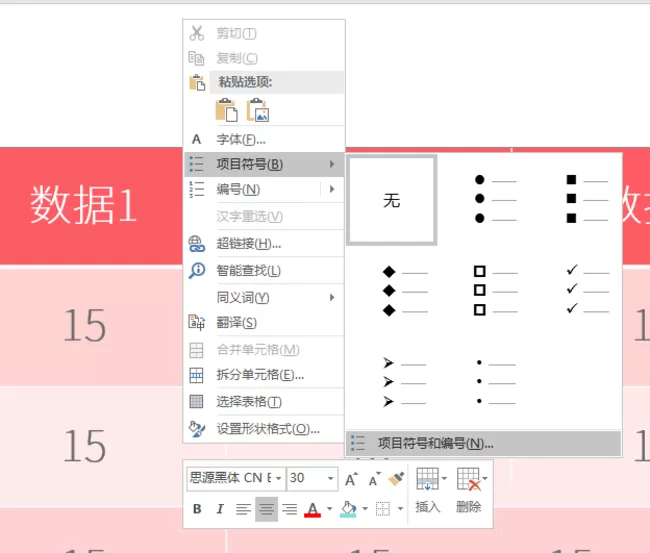
Task: Choose small dot bullet style
Action: coord(483,382)
